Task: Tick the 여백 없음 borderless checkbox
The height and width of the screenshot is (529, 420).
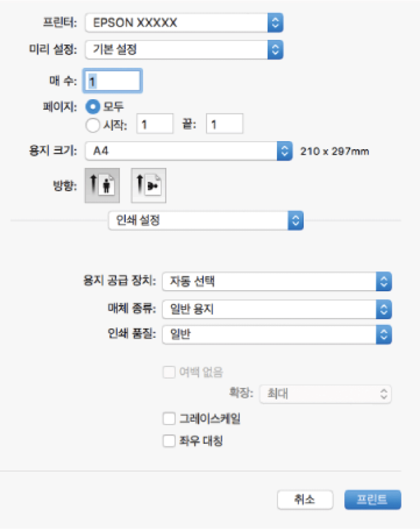Action: (169, 372)
